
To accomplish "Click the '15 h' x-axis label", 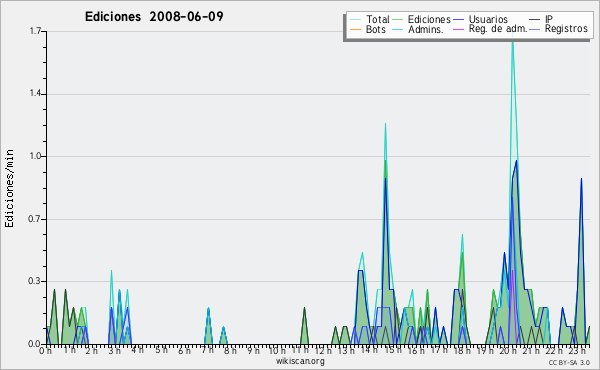I will click(x=393, y=350).
